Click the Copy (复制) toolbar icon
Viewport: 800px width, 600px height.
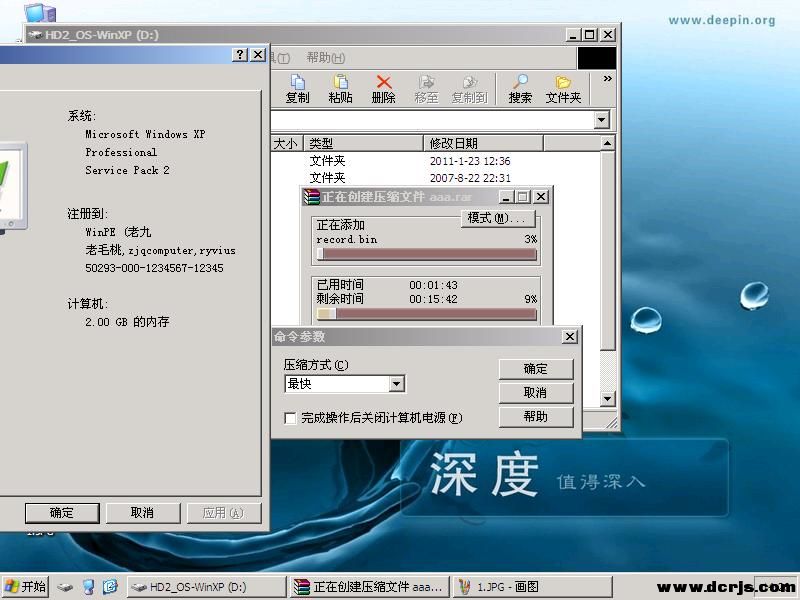point(297,88)
